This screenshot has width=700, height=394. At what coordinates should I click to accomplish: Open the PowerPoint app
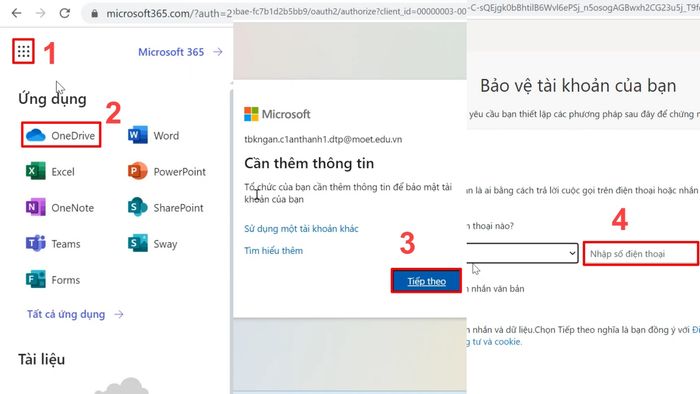click(167, 171)
